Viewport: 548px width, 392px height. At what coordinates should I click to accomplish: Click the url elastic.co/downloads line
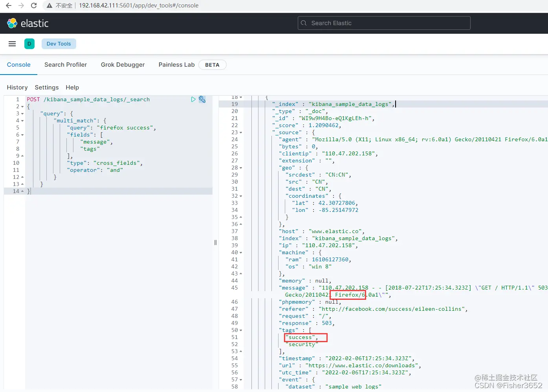pos(350,366)
